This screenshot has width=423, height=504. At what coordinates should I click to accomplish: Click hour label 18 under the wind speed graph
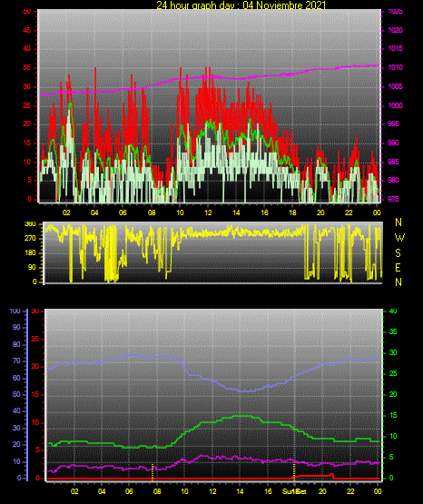pos(292,212)
